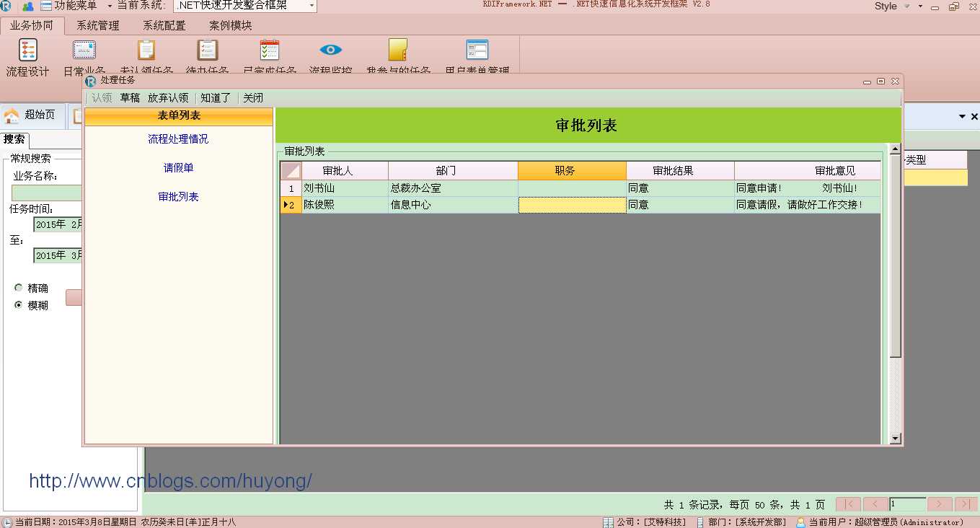Click the 审批结果 column header

tap(680, 171)
